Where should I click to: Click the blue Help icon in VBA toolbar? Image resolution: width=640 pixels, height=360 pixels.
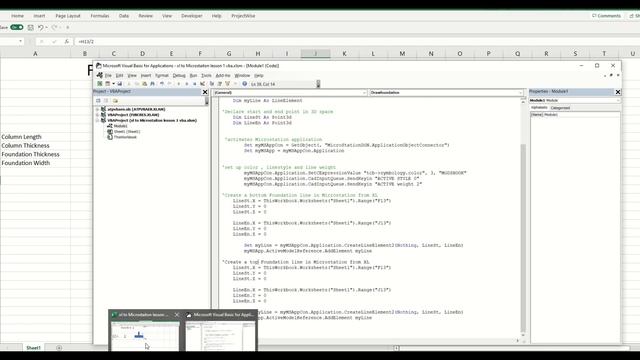tap(244, 84)
